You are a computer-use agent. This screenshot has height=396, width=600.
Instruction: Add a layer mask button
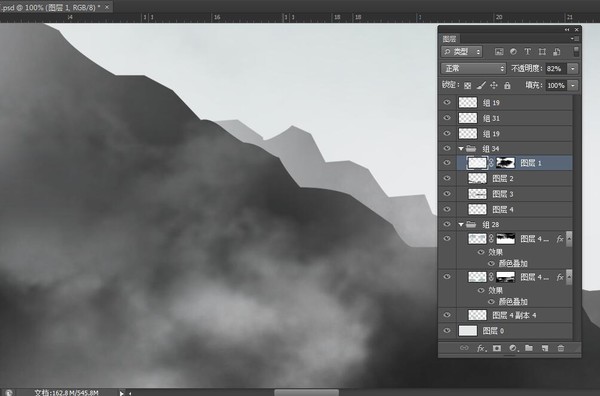tap(497, 348)
